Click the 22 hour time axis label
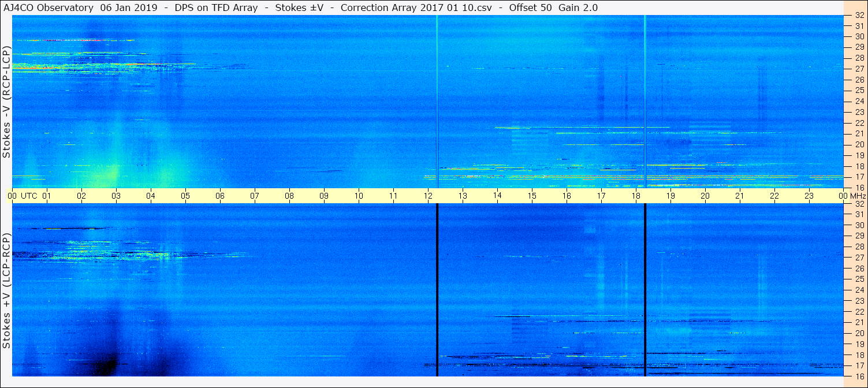This screenshot has width=868, height=388. coord(774,196)
